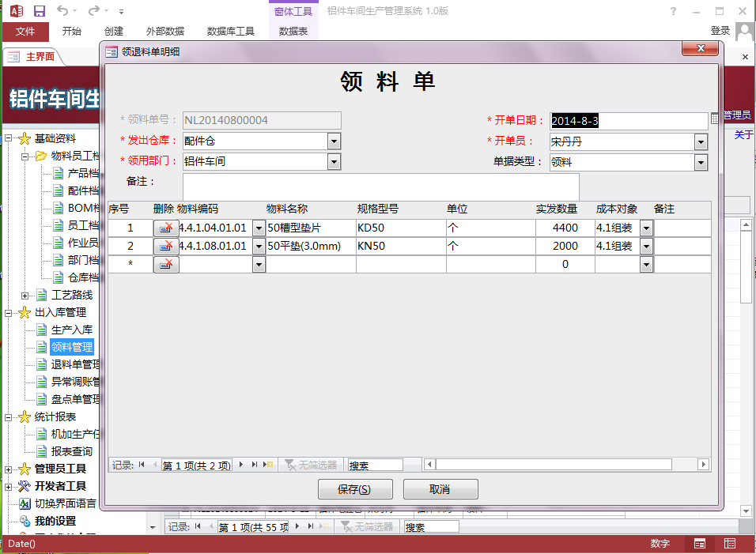Click the 切换界面语言 icon
The width and height of the screenshot is (756, 554).
25,504
